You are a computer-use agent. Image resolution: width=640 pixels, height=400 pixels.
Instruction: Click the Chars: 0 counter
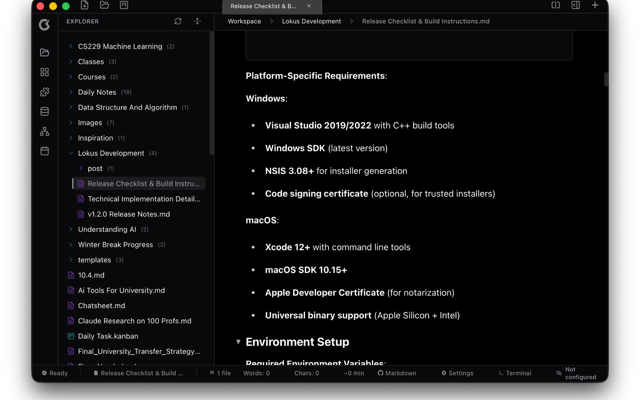(307, 373)
